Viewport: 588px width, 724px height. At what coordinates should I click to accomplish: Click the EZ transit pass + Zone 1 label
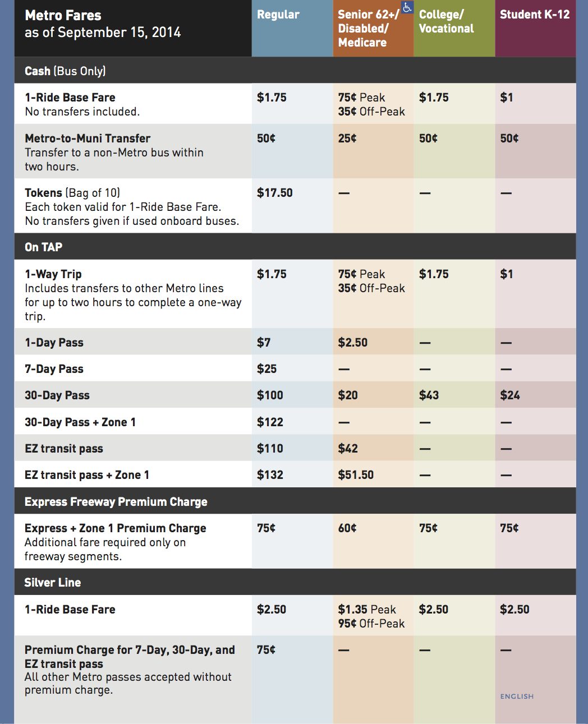point(87,475)
